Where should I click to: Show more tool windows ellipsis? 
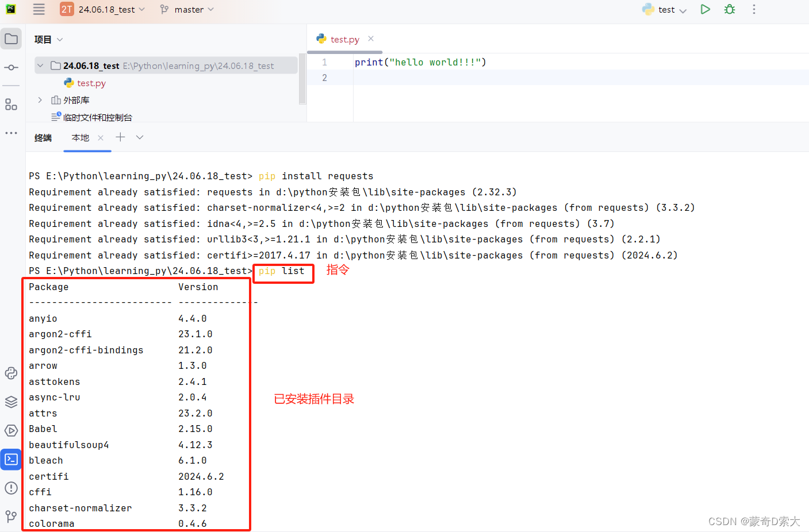point(11,133)
